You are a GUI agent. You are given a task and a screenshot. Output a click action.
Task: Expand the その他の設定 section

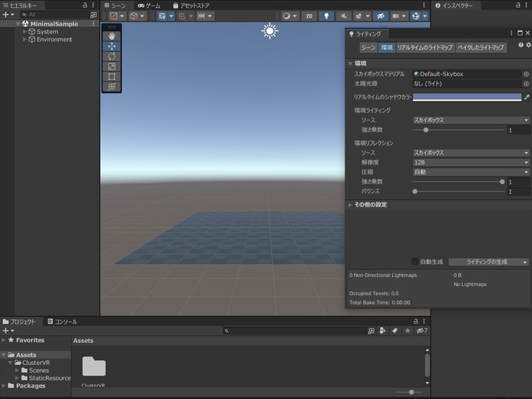[x=350, y=205]
